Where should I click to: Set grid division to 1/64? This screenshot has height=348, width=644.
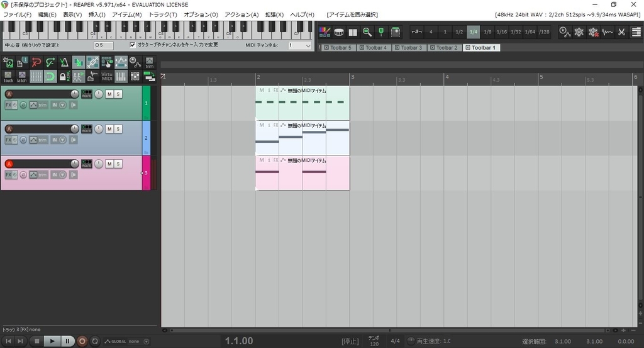pyautogui.click(x=530, y=31)
